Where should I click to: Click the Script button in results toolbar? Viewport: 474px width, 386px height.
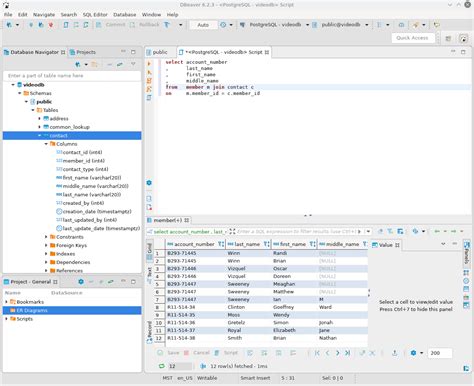tap(226, 353)
